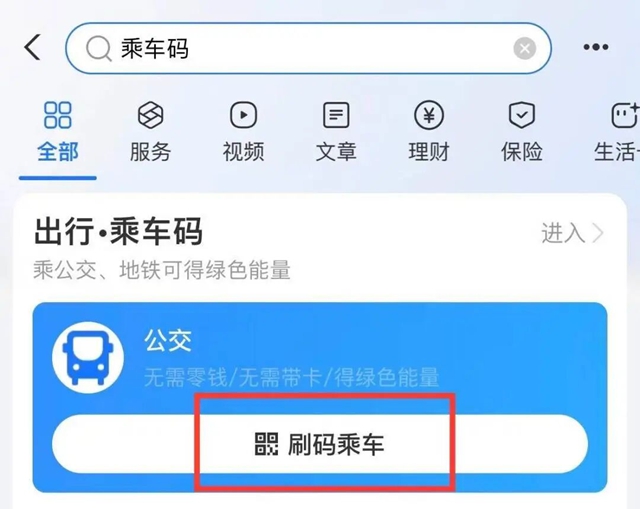Click the 理财 yen coin icon

pyautogui.click(x=429, y=115)
